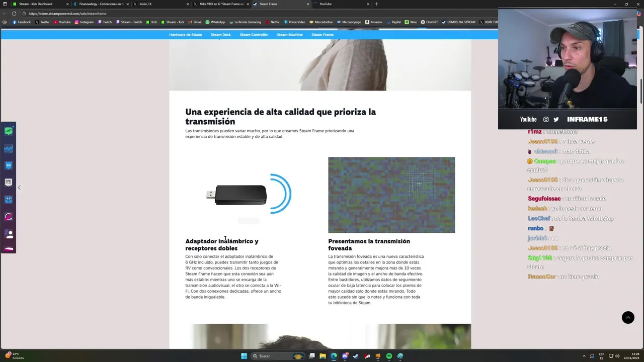Screen dimensions: 644x362
Task: Select Steam Frame in the blue navigation bar
Action: (x=323, y=35)
